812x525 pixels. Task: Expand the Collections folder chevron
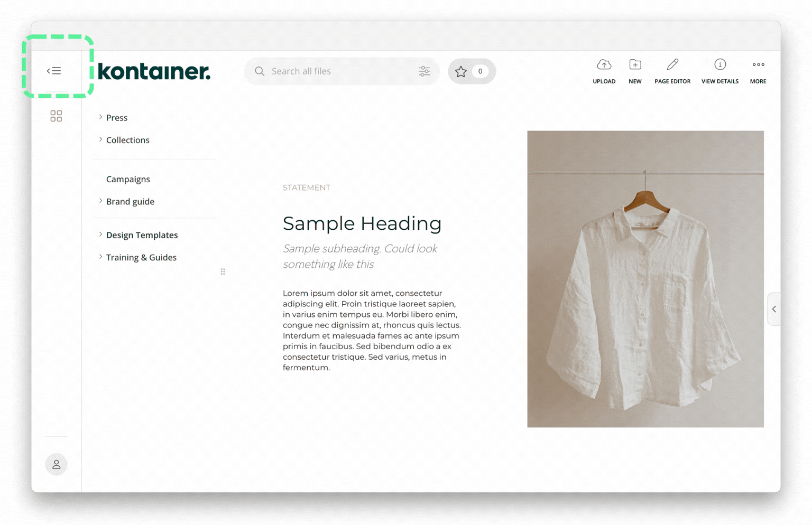click(100, 140)
